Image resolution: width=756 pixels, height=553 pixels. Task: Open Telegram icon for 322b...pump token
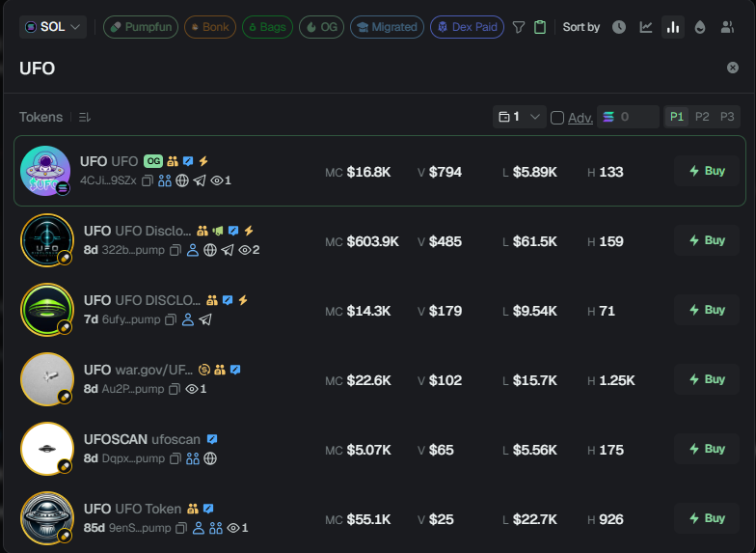coord(228,250)
